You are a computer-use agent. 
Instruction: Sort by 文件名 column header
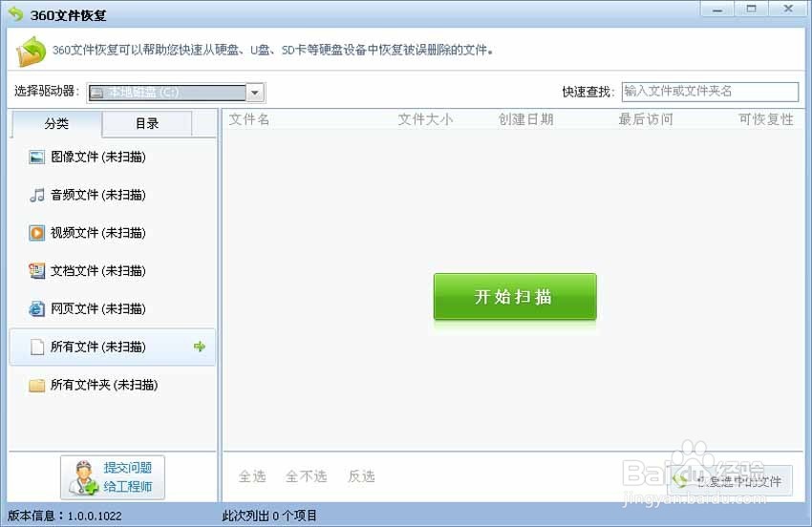tap(249, 119)
